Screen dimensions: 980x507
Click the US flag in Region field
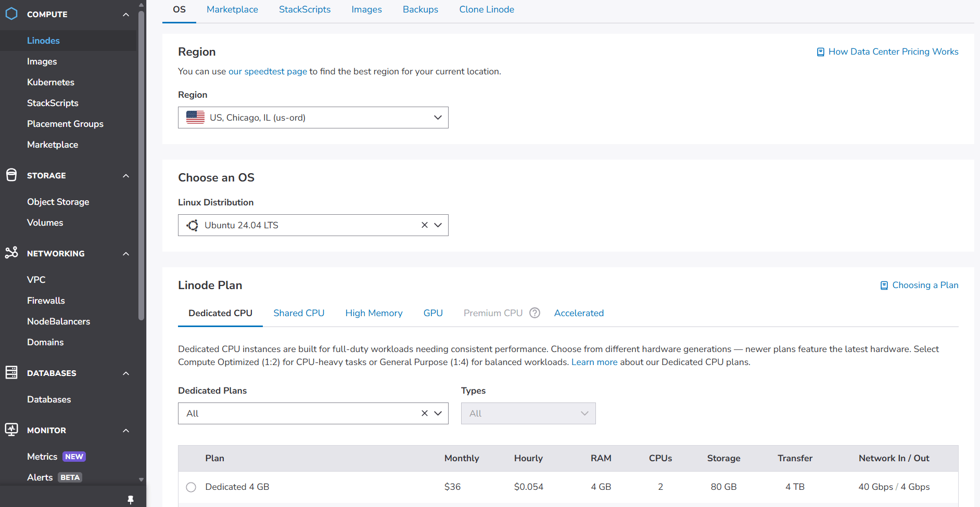(x=195, y=118)
